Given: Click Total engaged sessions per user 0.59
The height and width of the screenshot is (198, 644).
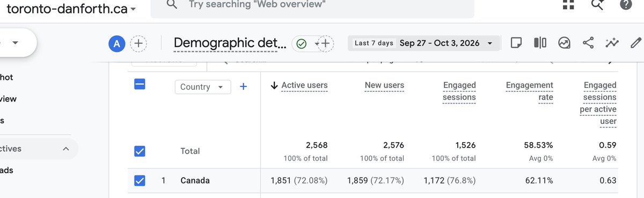Looking at the screenshot, I should pos(608,145).
